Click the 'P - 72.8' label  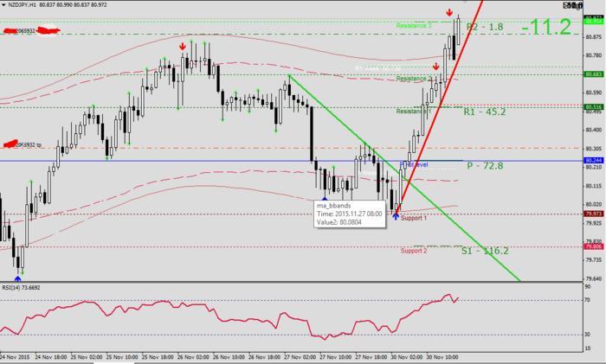click(x=485, y=166)
